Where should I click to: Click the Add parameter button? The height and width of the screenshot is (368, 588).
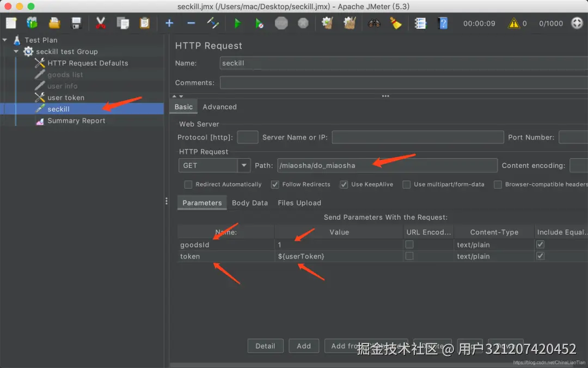304,346
